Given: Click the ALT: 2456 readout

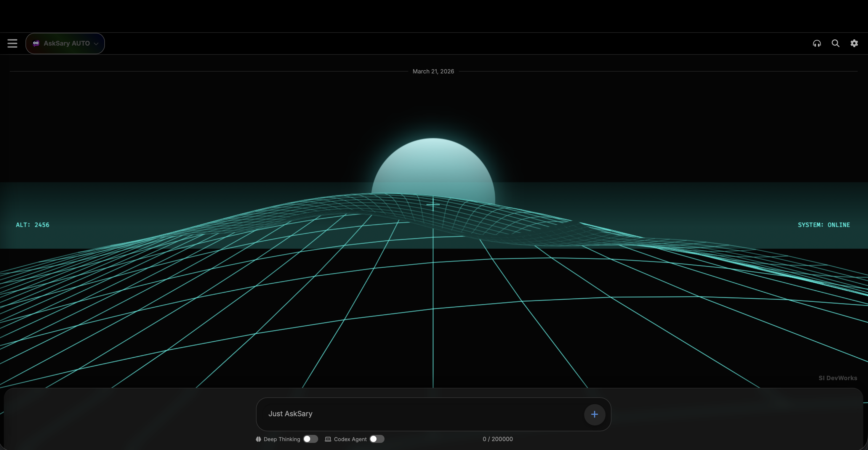Looking at the screenshot, I should (33, 225).
